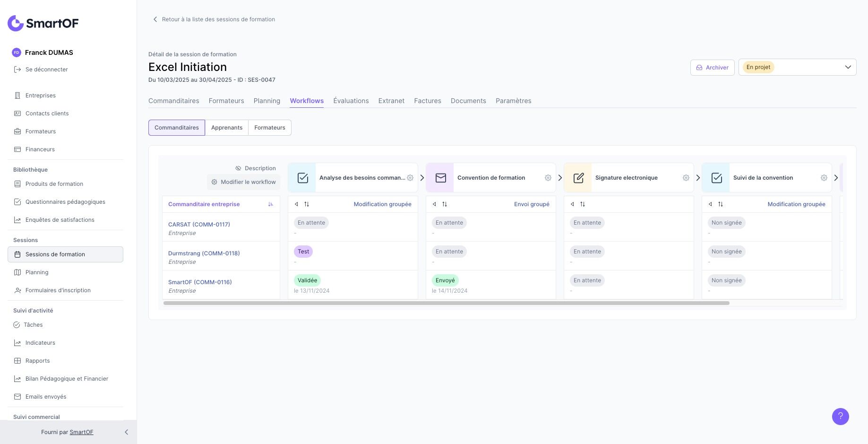The image size is (868, 444).
Task: Sort the Commanditaire entreprise column
Action: point(271,204)
